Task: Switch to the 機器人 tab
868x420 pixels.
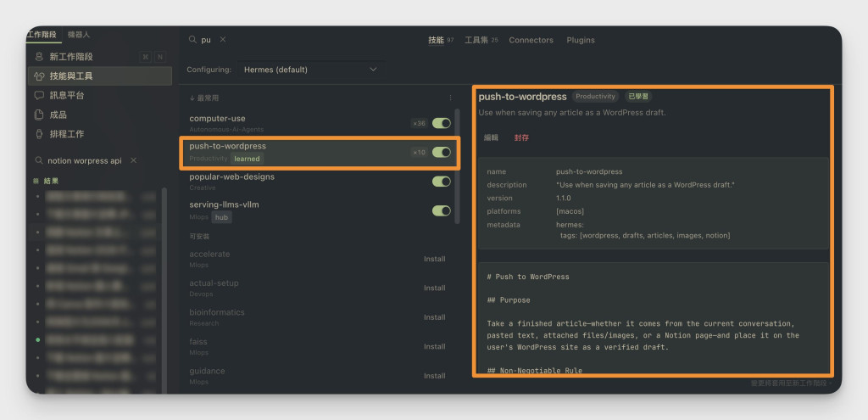Action: 79,34
